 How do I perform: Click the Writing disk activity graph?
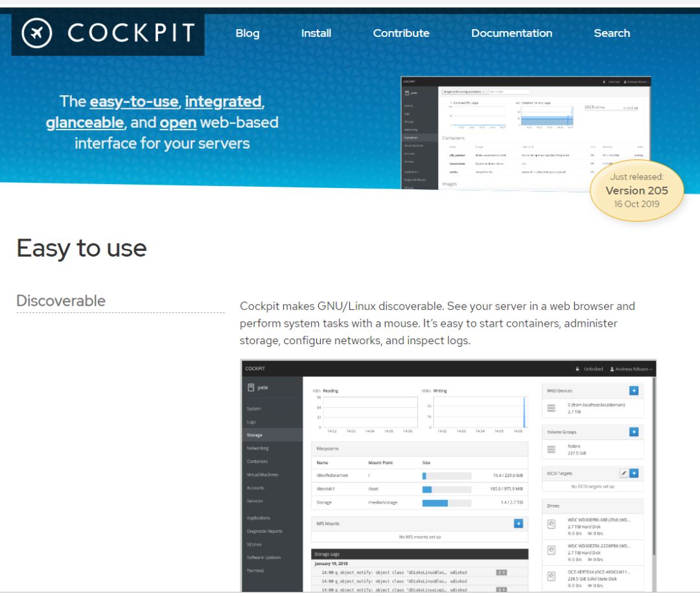(x=480, y=412)
